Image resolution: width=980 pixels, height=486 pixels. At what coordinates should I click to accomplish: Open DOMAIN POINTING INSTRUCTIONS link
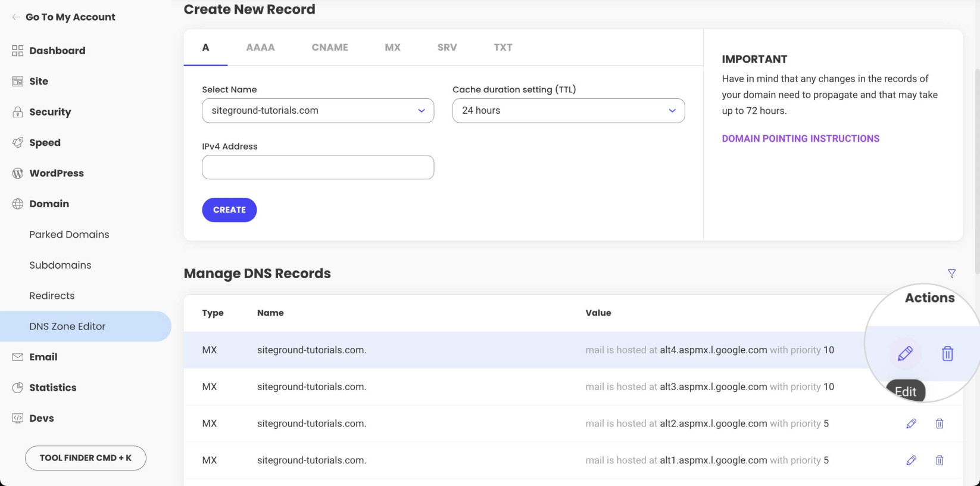pyautogui.click(x=800, y=139)
